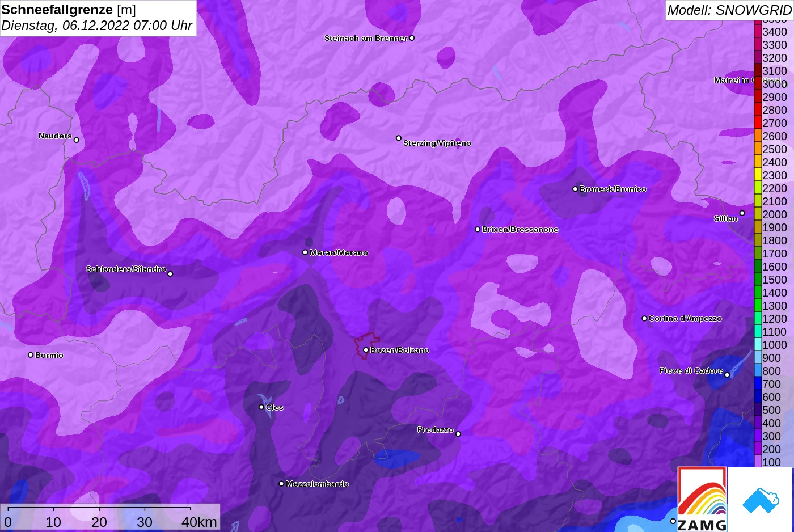The image size is (794, 532).
Task: Select the 1500 m green legend swatch
Action: tap(758, 280)
